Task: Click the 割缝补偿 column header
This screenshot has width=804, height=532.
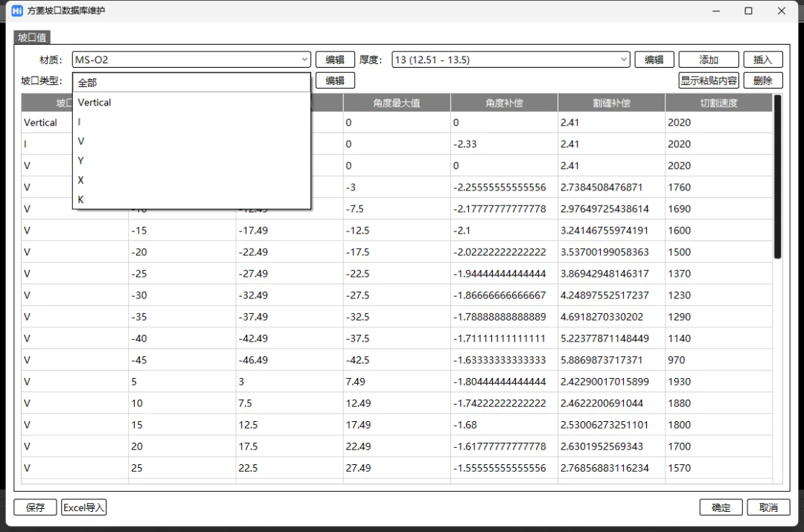Action: (x=611, y=103)
